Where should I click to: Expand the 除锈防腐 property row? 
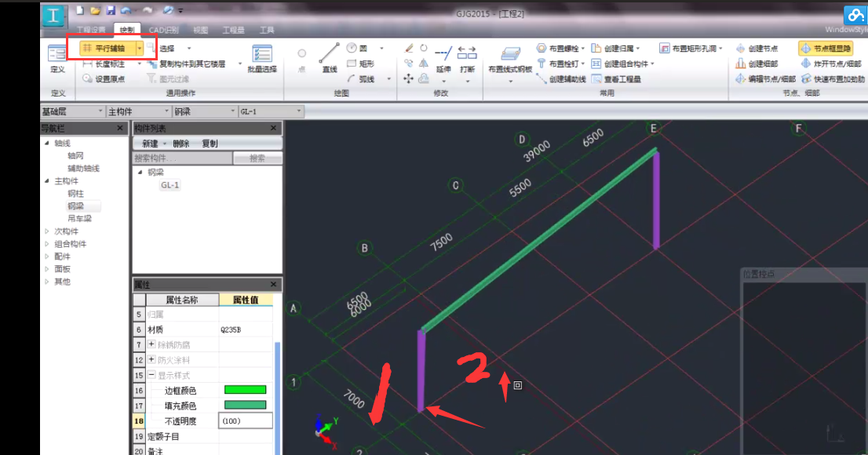pos(151,344)
